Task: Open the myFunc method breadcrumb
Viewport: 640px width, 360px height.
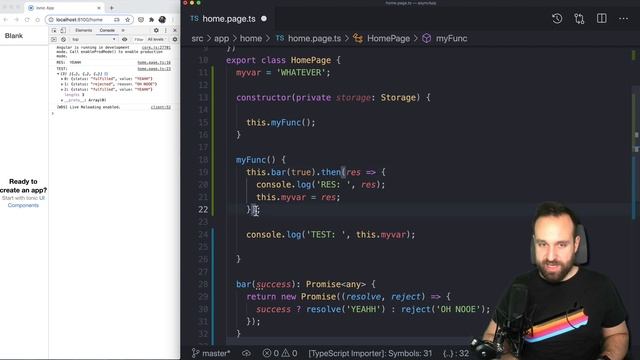Action: tap(445, 38)
